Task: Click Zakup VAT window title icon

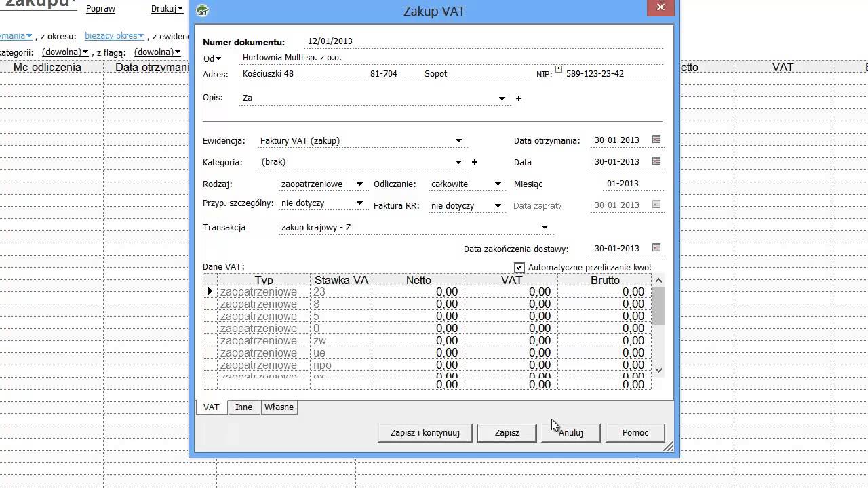Action: pyautogui.click(x=202, y=11)
